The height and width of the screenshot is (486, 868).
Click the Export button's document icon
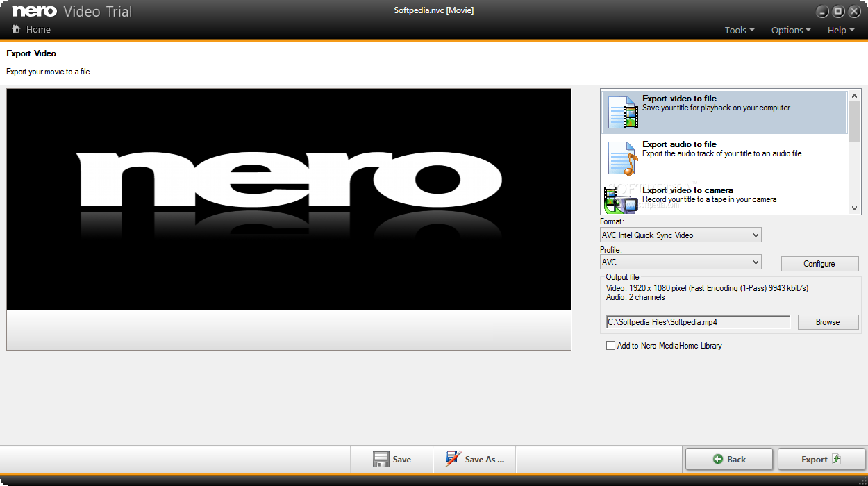836,459
